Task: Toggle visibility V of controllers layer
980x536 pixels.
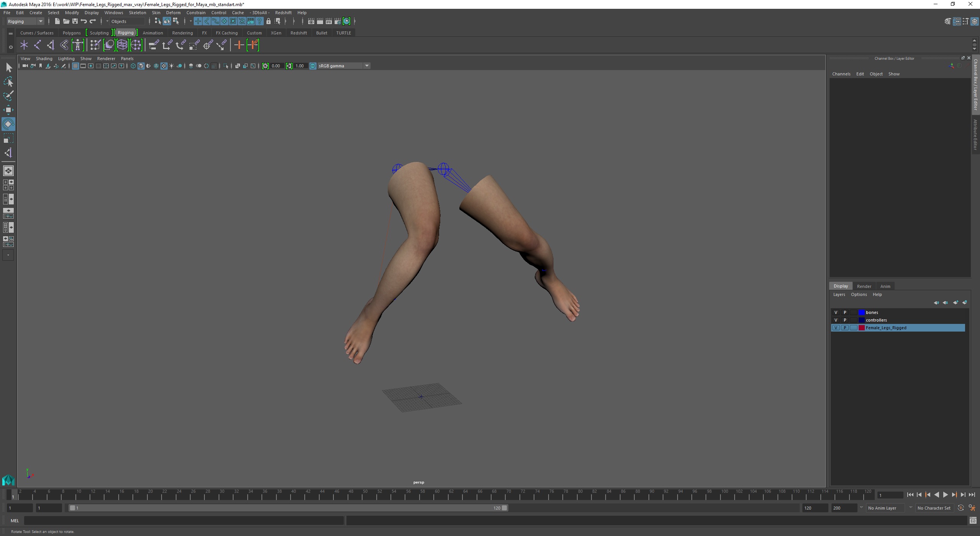Action: click(836, 320)
